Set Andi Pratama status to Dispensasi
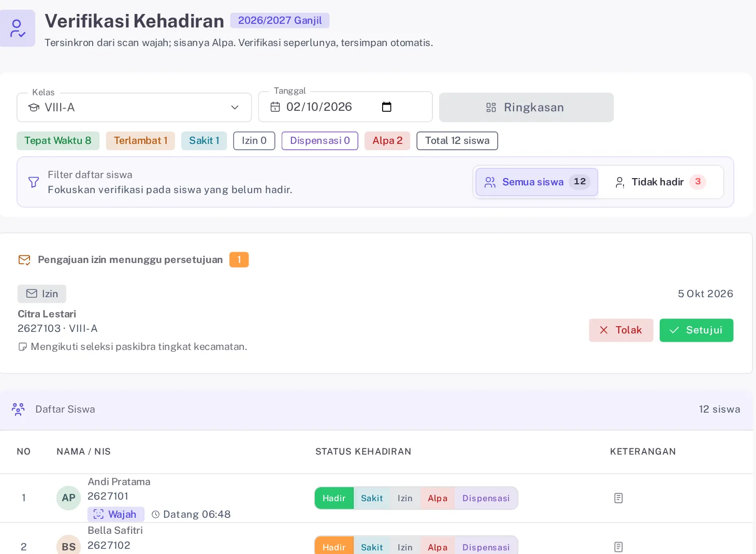Image resolution: width=756 pixels, height=554 pixels. 486,498
